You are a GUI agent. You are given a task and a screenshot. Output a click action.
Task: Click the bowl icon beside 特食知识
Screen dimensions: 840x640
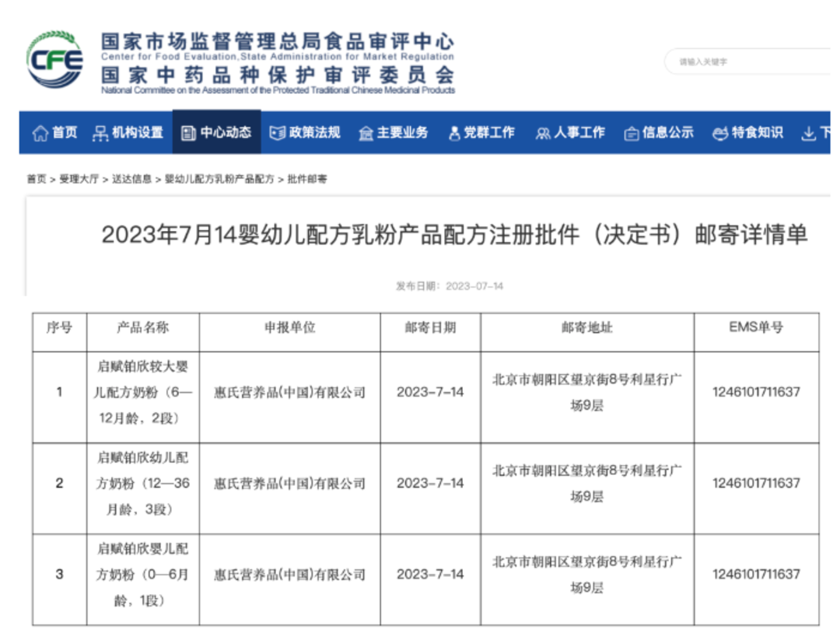pyautogui.click(x=720, y=133)
